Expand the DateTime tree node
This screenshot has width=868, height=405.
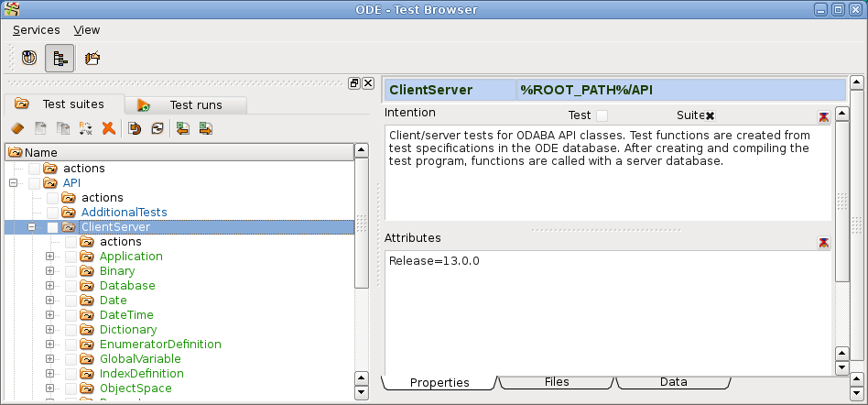[x=50, y=315]
